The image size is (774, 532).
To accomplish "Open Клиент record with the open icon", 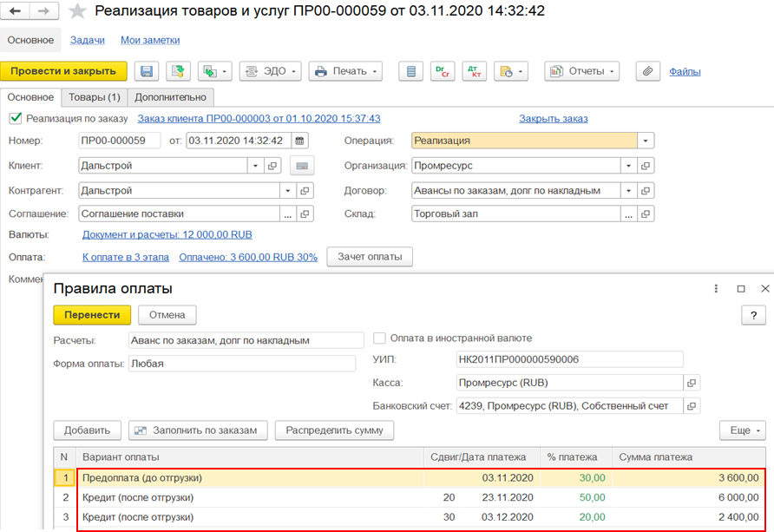I will (272, 166).
